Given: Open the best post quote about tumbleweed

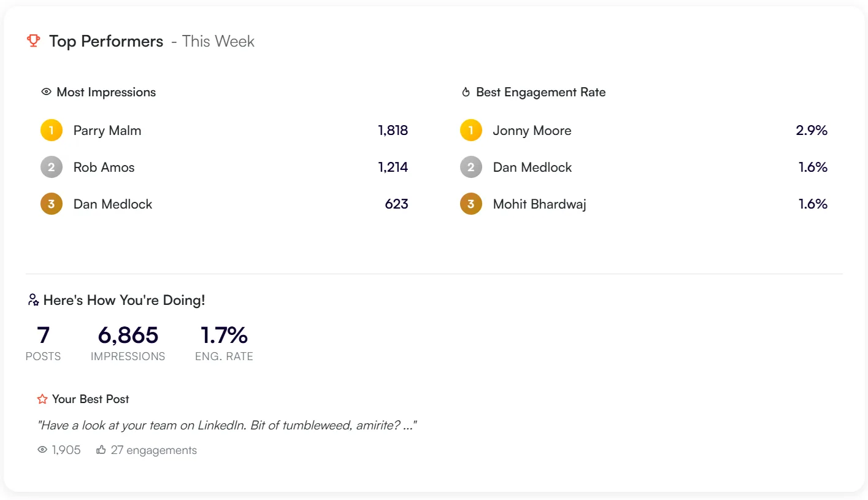Looking at the screenshot, I should 227,425.
